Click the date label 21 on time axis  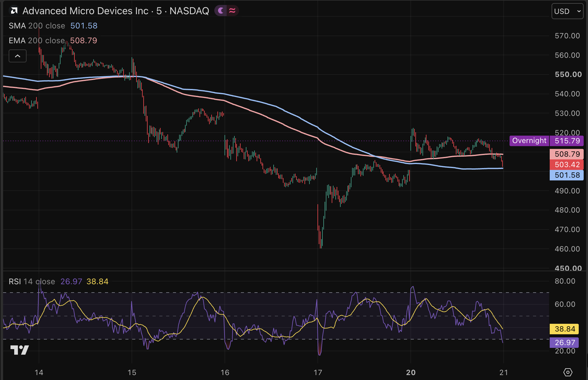[504, 373]
